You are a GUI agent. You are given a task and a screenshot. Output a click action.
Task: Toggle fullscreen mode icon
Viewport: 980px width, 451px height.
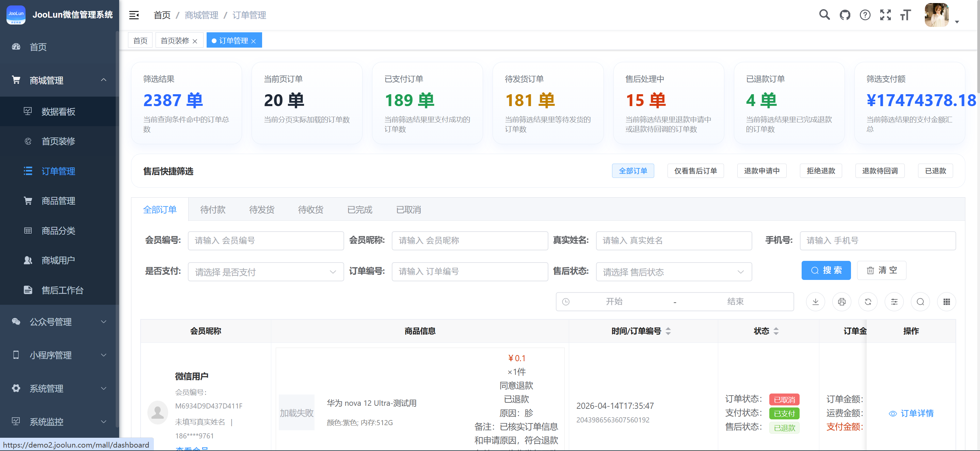click(x=885, y=15)
